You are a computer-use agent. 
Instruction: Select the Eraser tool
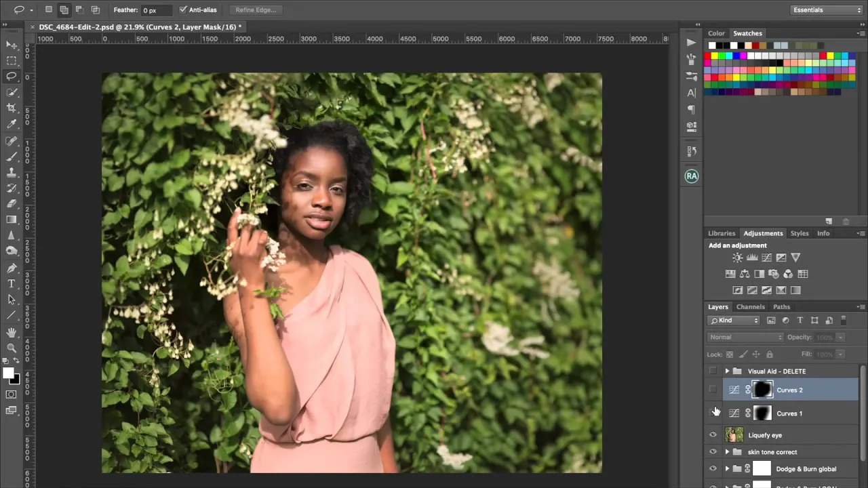coord(12,203)
